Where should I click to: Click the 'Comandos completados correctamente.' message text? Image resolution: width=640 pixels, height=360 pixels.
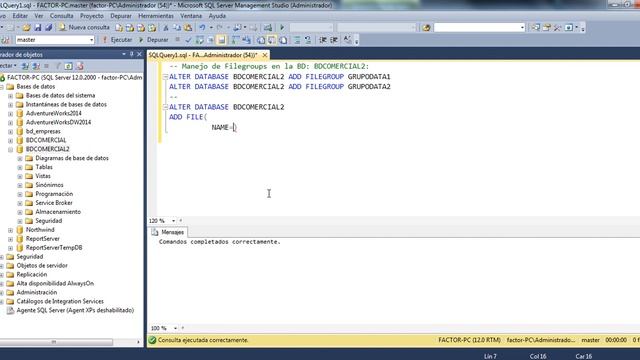pyautogui.click(x=220, y=242)
